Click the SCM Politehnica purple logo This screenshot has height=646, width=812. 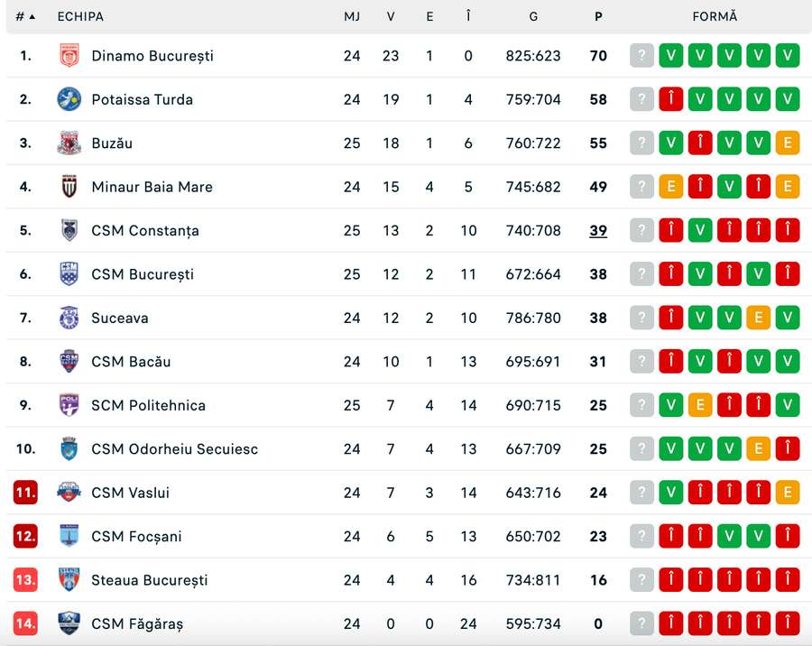69,405
